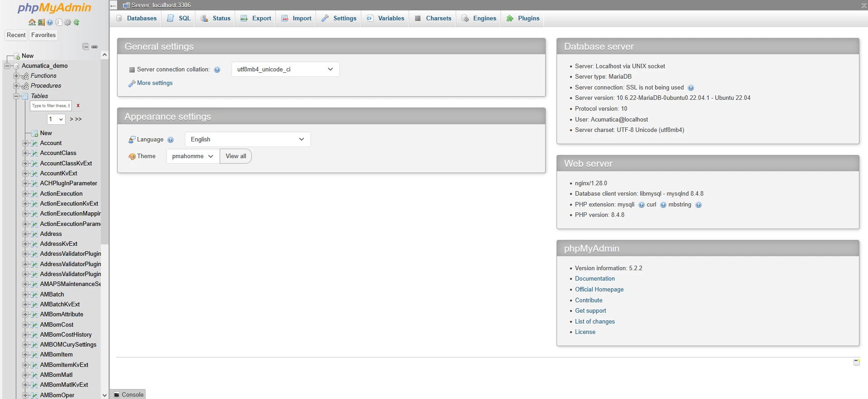This screenshot has width=868, height=399.
Task: Click the hide navigation panel arrow icon
Action: [x=113, y=5]
